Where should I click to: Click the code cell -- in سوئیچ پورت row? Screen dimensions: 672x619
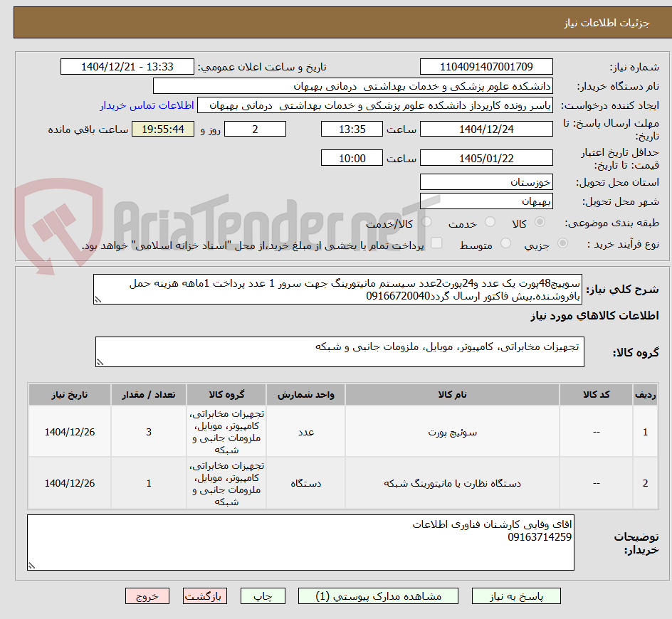(x=596, y=432)
